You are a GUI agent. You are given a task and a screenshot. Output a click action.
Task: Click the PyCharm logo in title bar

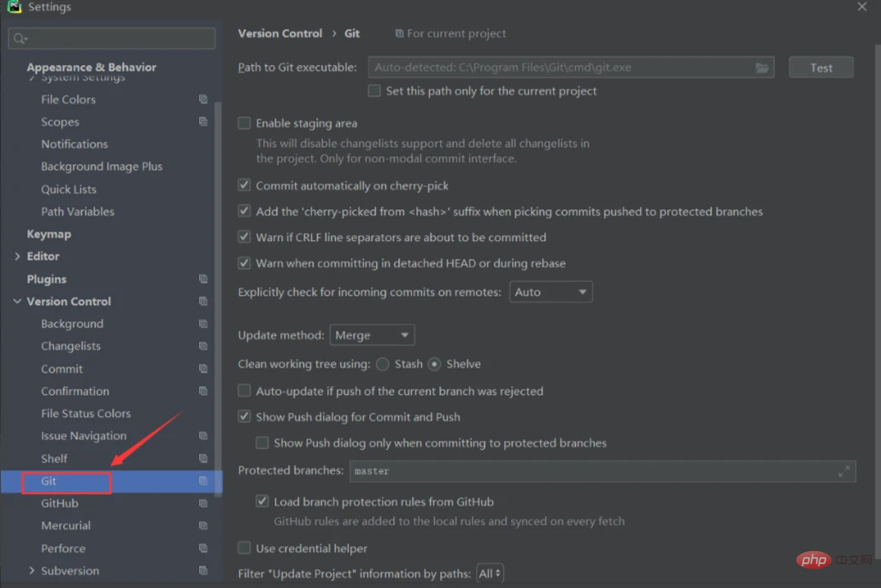15,7
